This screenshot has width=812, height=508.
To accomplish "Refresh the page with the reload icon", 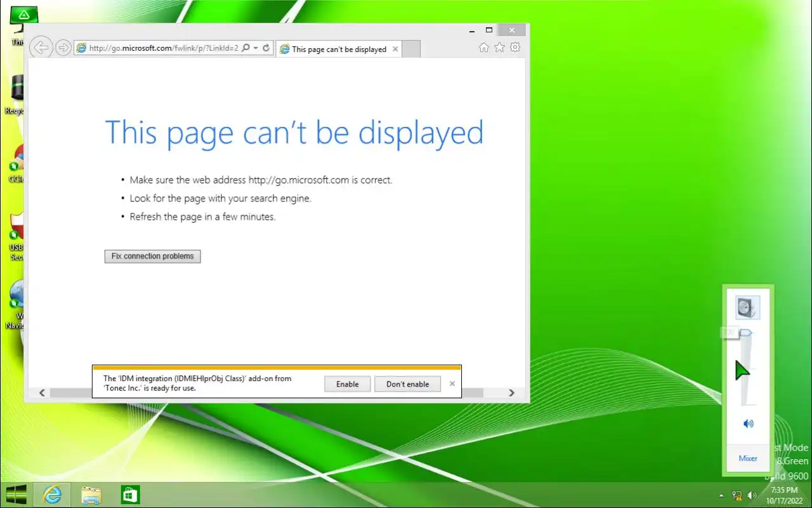I will (x=266, y=48).
